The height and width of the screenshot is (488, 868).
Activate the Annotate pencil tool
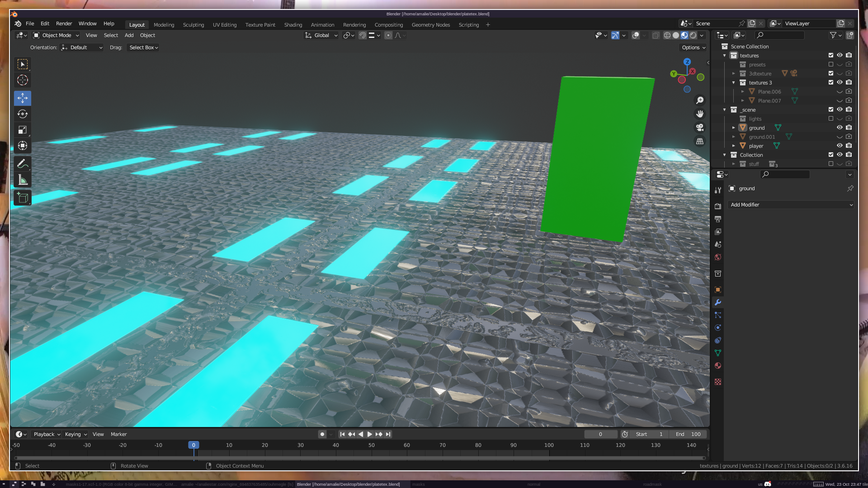coord(23,164)
